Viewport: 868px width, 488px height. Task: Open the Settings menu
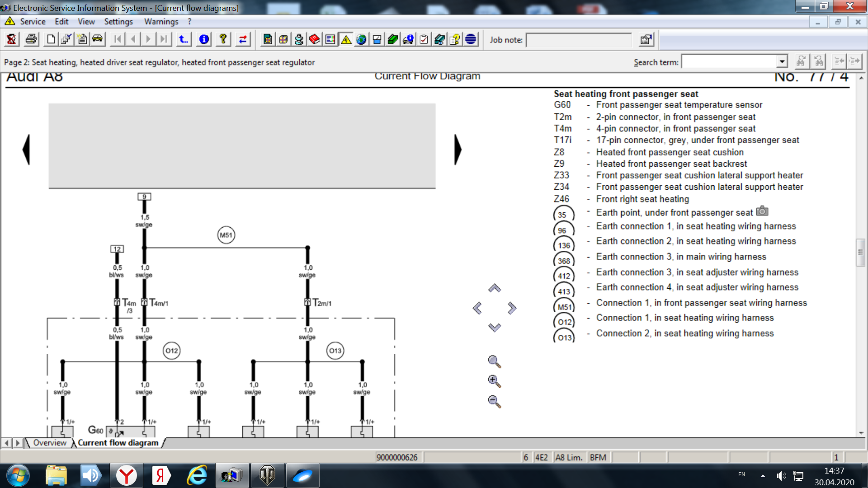point(118,21)
